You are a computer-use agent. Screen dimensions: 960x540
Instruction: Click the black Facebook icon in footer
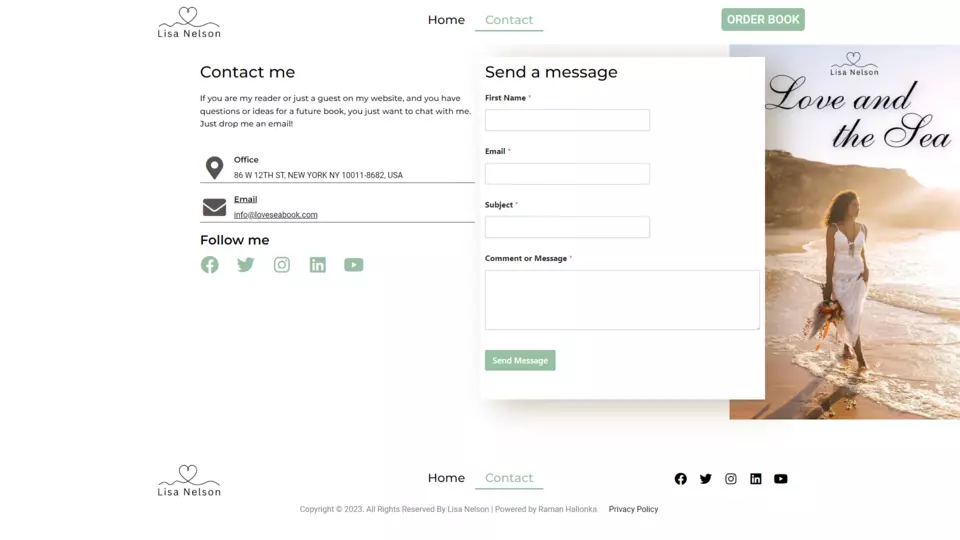pyautogui.click(x=681, y=479)
